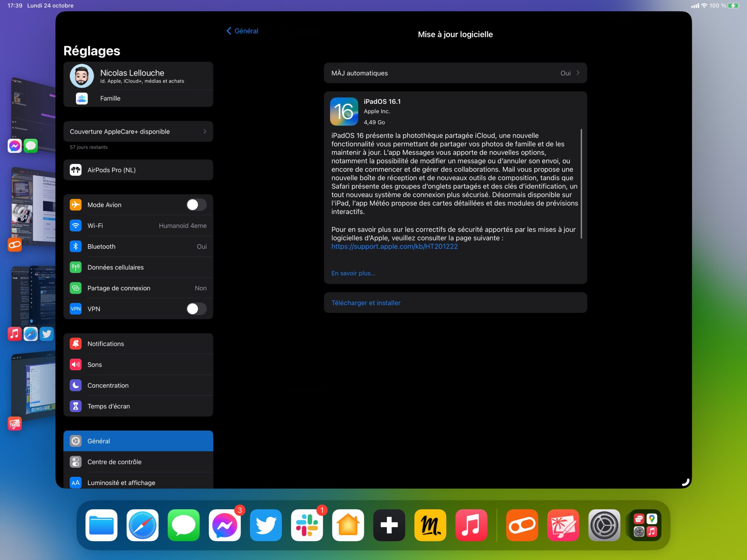The image size is (747, 560).
Task: Expand Couverture AppleCare+ disponible chevron
Action: point(205,131)
